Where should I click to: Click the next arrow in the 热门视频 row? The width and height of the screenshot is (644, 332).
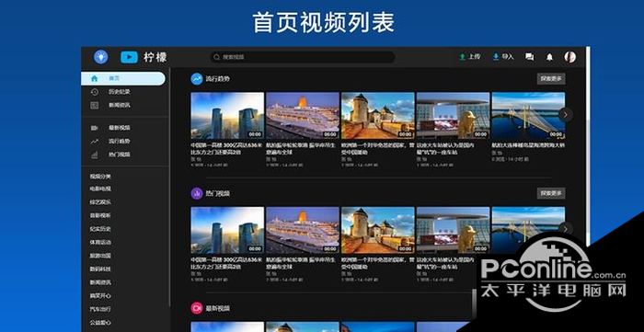point(566,229)
